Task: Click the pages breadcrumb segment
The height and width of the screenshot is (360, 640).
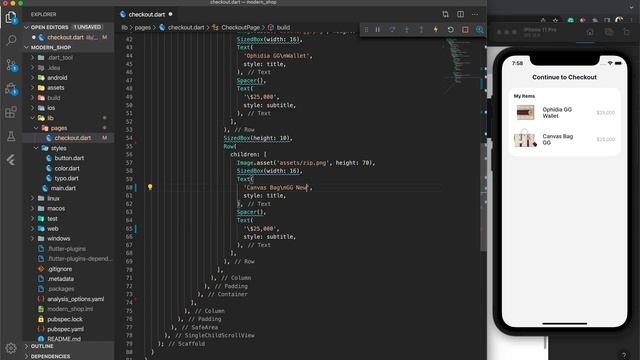Action: 142,27
